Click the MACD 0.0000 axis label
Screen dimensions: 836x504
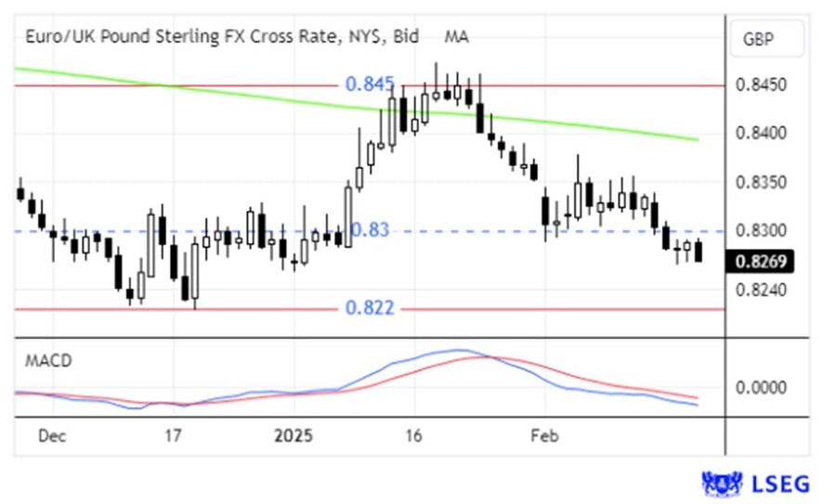click(x=761, y=387)
